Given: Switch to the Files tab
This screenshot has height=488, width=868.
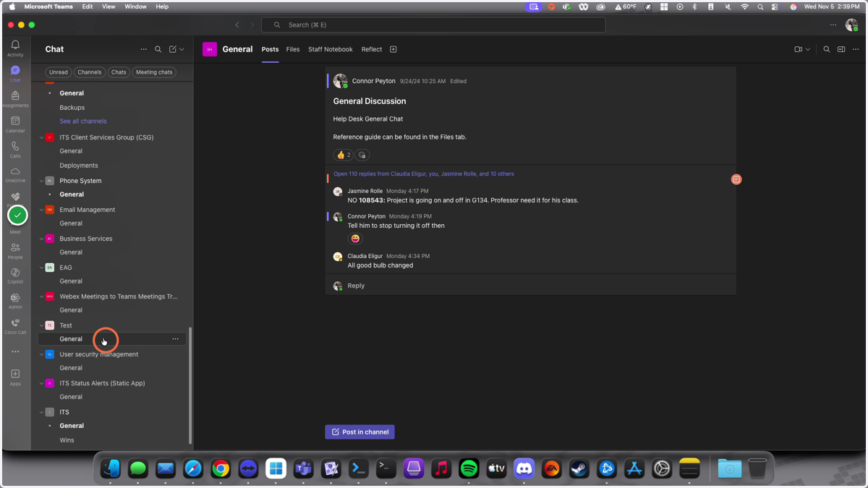Looking at the screenshot, I should tap(293, 49).
